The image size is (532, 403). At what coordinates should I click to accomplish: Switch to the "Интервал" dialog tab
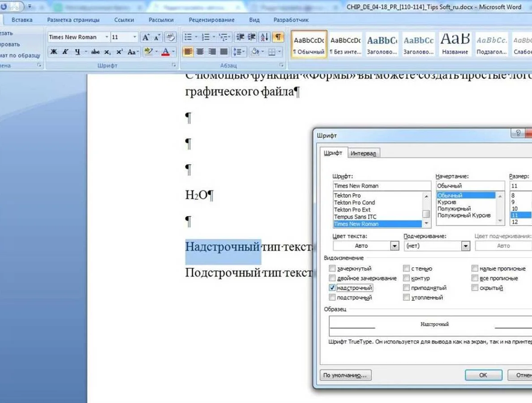pyautogui.click(x=363, y=154)
